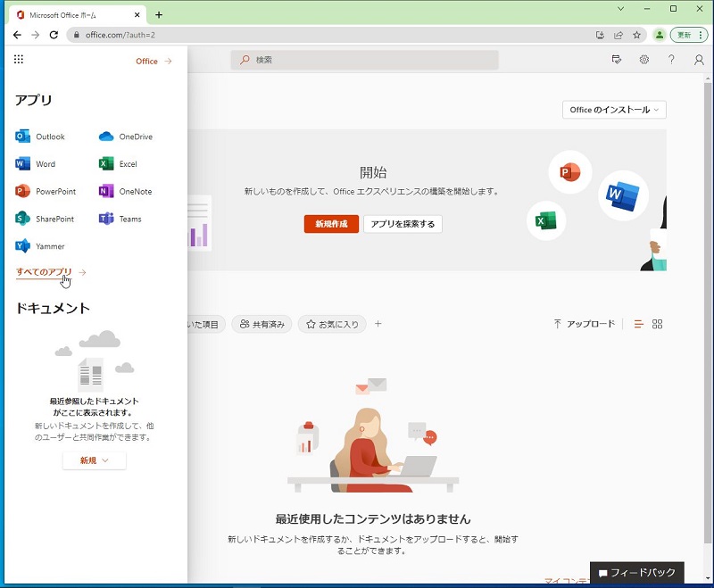Click the アプリを探索する button
Viewport: 714px width, 588px height.
(x=403, y=224)
